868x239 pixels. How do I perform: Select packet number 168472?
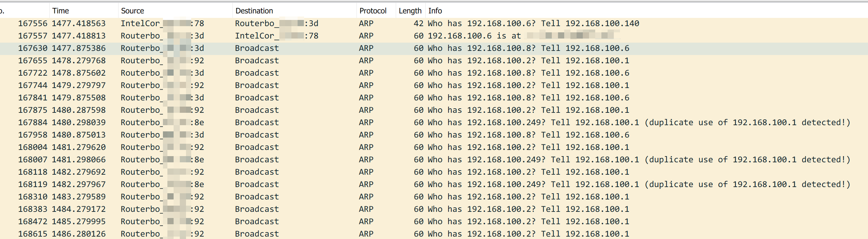click(x=33, y=221)
